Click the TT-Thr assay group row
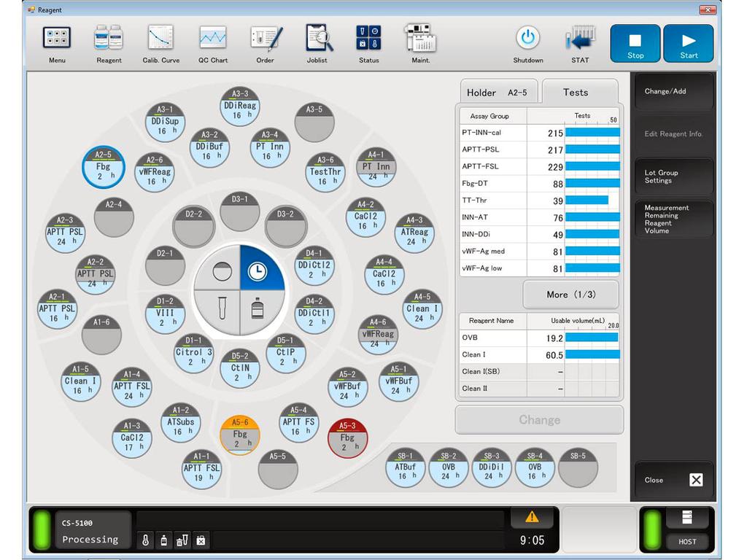The width and height of the screenshot is (747, 560). click(x=540, y=201)
